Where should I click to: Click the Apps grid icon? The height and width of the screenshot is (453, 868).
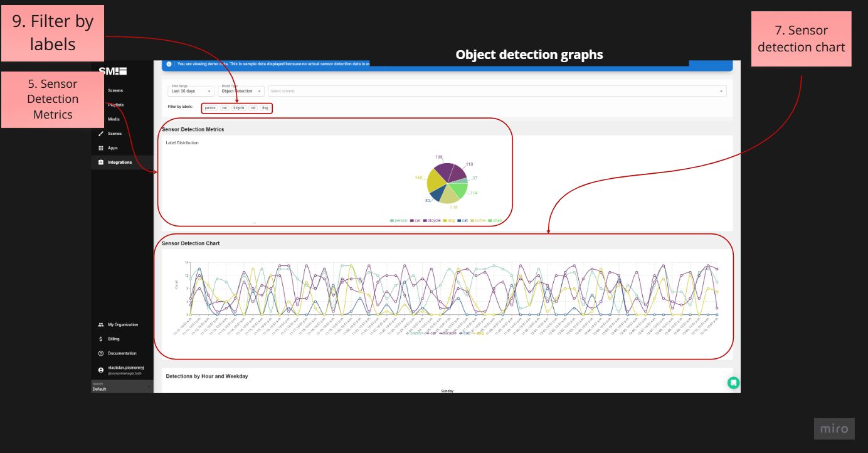(x=101, y=148)
